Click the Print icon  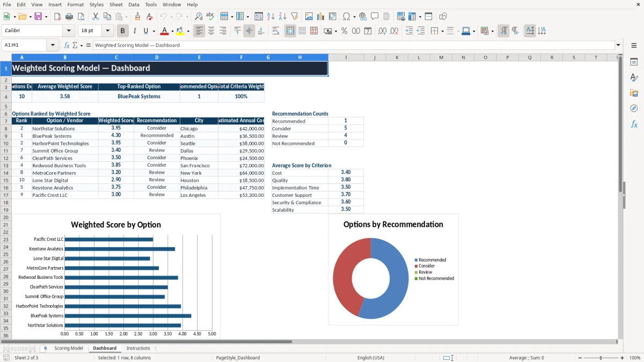pos(69,17)
